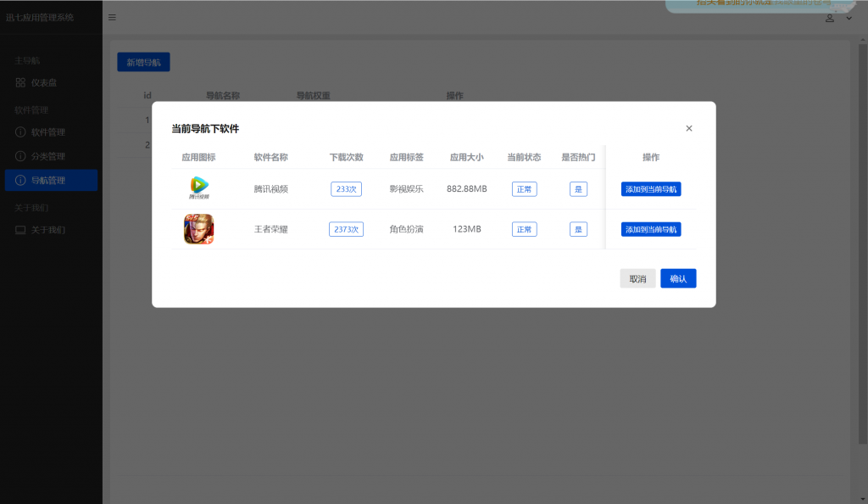This screenshot has width=868, height=504.
Task: Click the 新增导航 button
Action: tap(143, 62)
